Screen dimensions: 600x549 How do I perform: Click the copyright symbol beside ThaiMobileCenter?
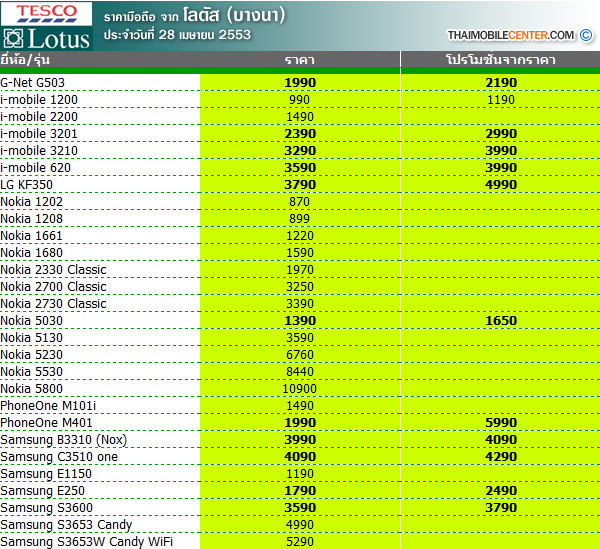point(586,35)
